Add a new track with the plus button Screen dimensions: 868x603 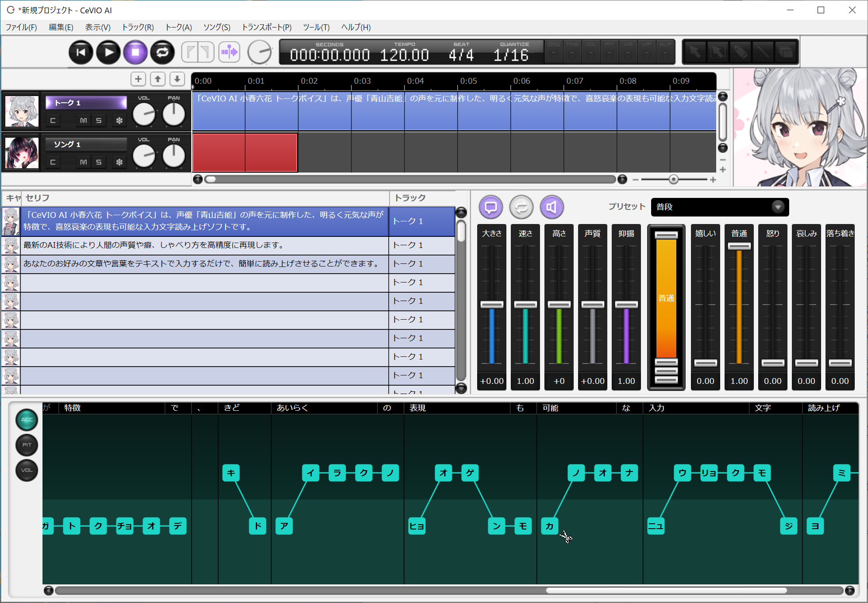[138, 79]
